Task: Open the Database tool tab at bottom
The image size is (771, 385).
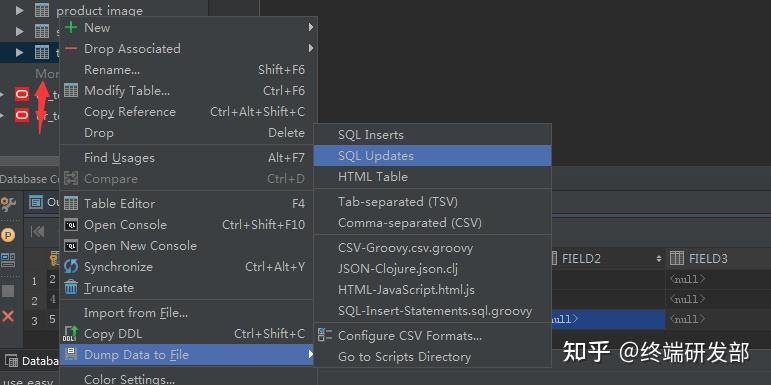Action: click(32, 361)
